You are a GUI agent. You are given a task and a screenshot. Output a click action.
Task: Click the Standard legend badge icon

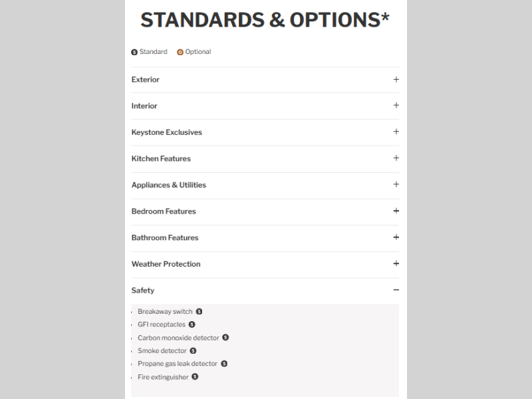tap(134, 52)
